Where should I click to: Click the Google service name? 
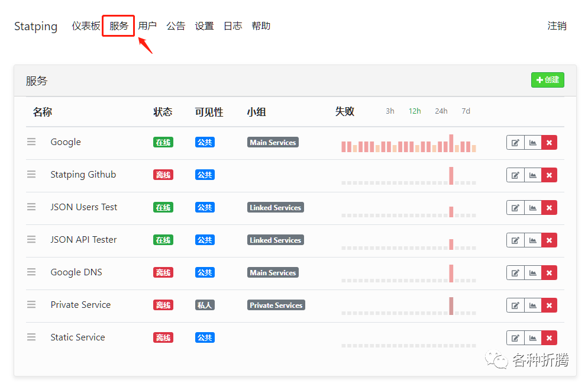[66, 142]
